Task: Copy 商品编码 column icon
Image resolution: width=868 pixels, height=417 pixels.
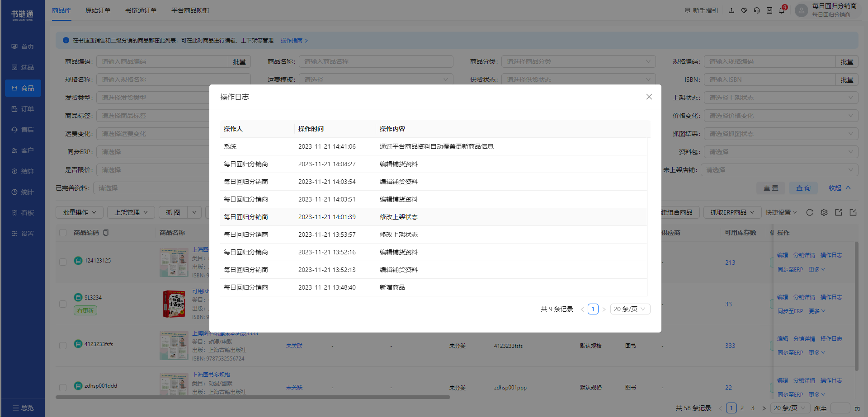Action: [x=106, y=233]
